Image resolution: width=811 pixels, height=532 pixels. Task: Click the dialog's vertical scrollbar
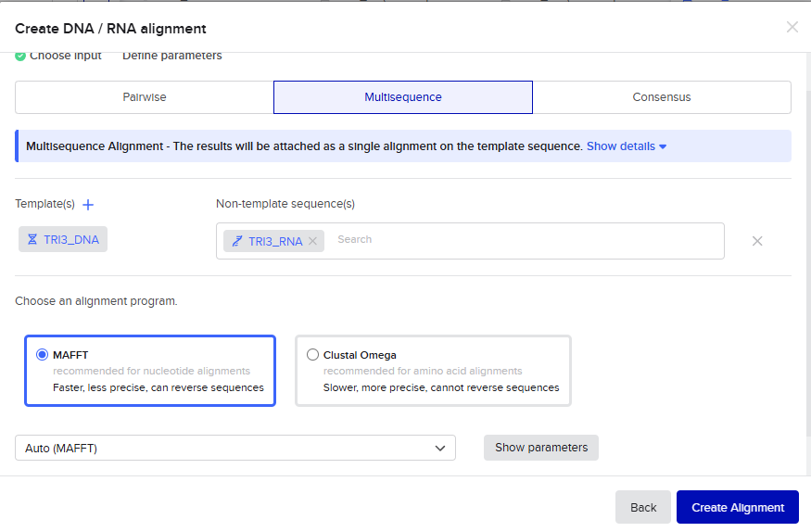pos(805,260)
